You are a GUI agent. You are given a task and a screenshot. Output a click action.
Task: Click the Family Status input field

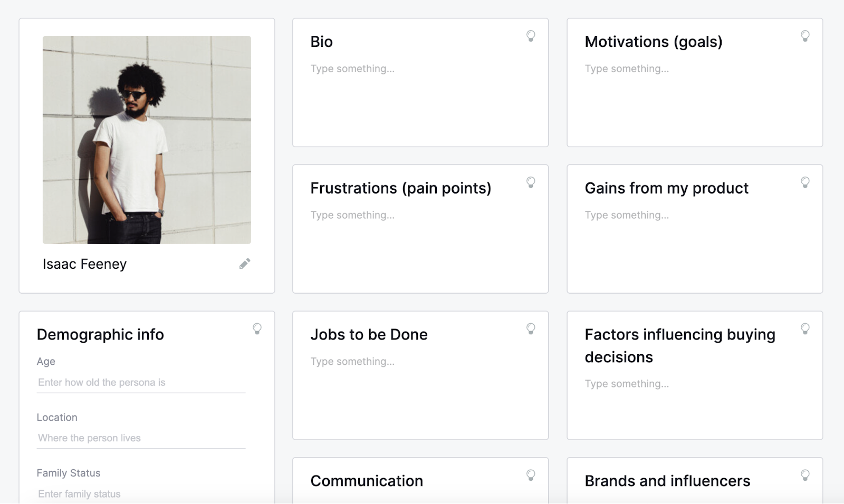coord(141,494)
